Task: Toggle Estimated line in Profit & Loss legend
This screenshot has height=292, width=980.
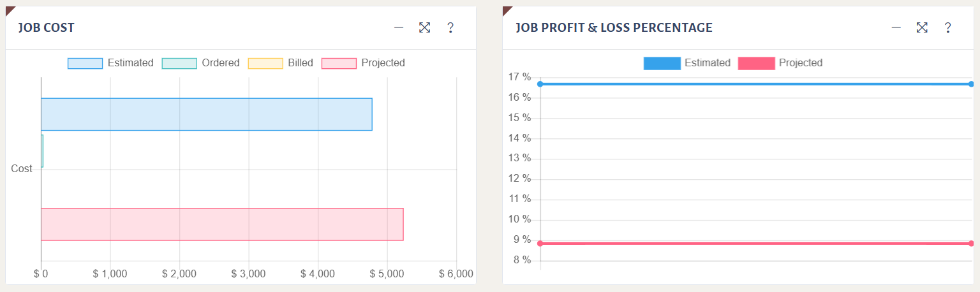Action: coord(687,63)
